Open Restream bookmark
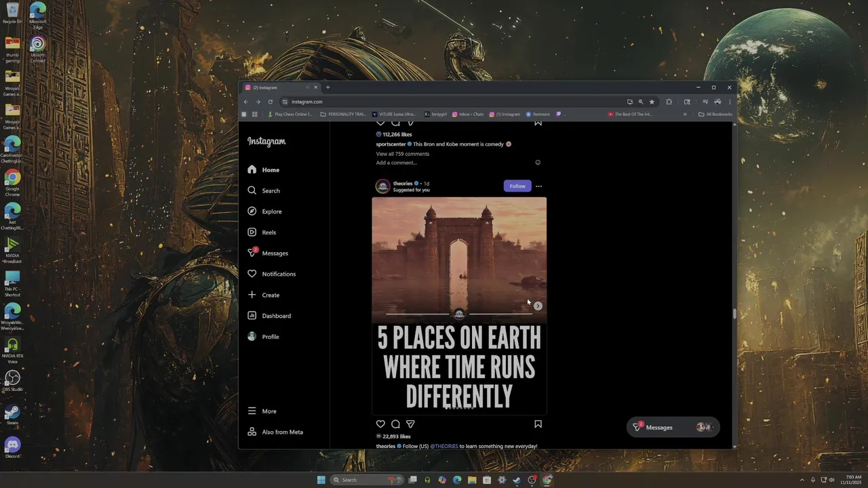 coord(538,115)
